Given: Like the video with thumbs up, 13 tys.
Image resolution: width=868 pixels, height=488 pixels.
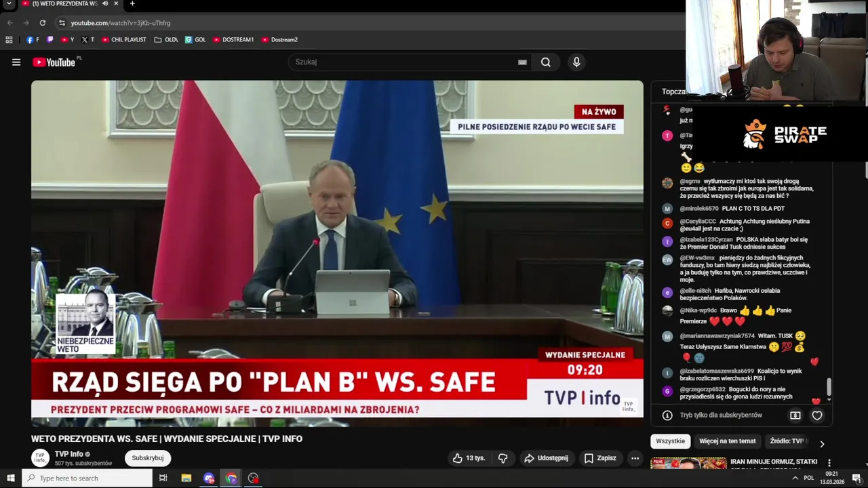Looking at the screenshot, I should click(469, 458).
